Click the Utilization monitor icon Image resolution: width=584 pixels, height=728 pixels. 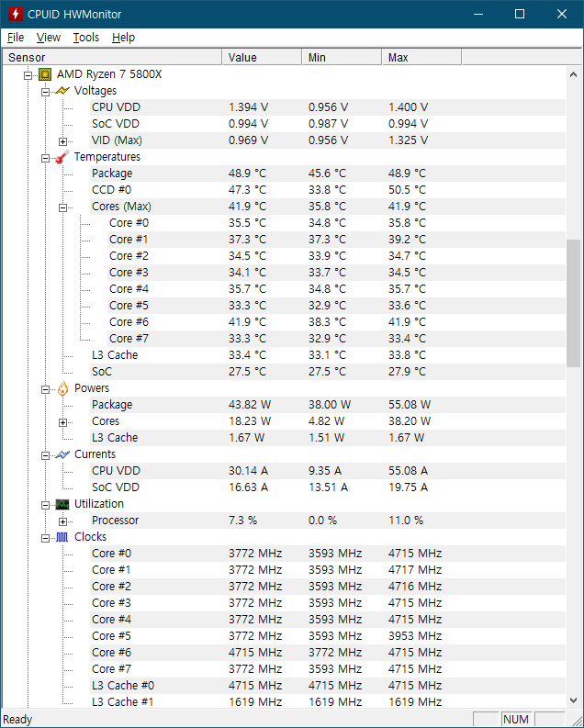tap(62, 504)
